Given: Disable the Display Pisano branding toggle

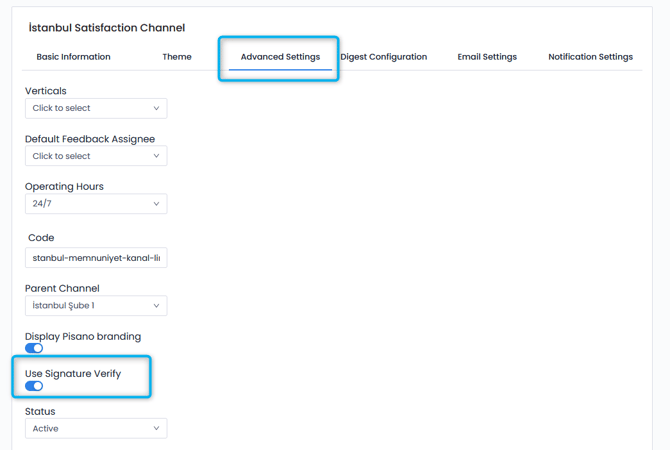Looking at the screenshot, I should (34, 348).
